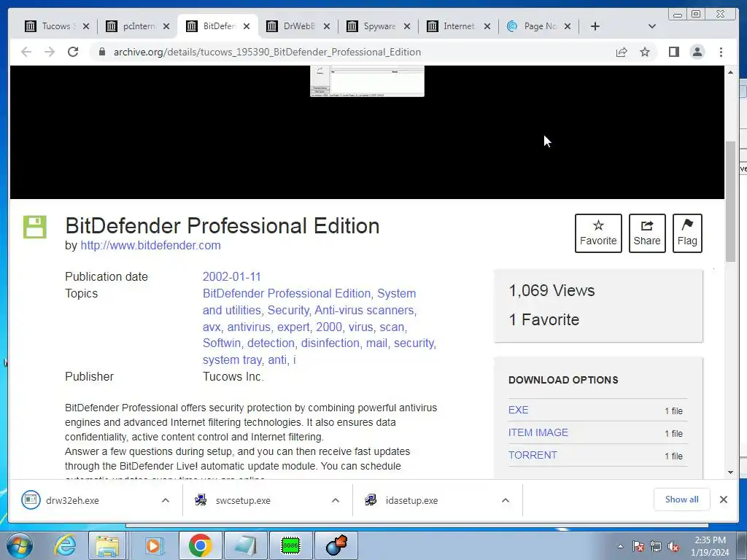Download the EXE file option

(519, 410)
